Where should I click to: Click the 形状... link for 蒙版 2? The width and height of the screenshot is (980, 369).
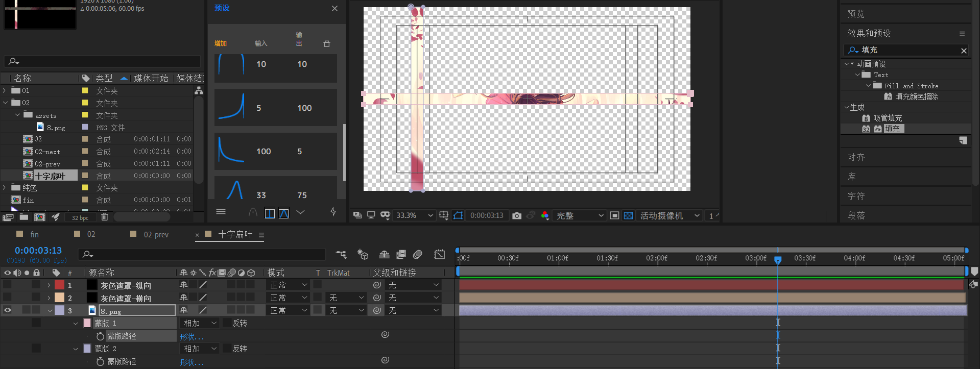coord(192,362)
